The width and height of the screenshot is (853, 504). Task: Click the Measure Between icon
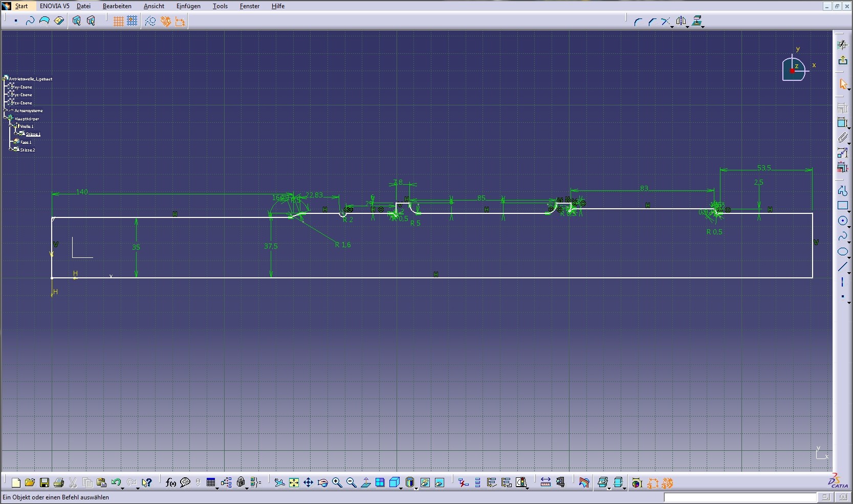tap(545, 483)
